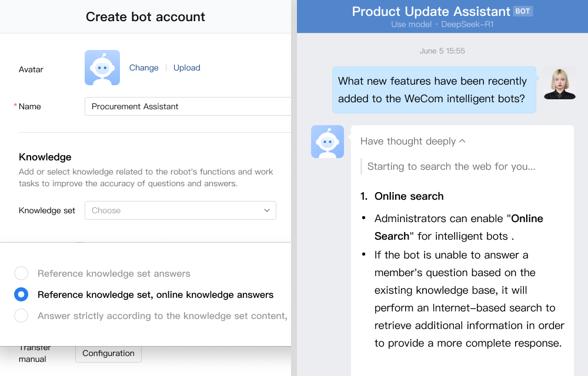This screenshot has height=376, width=588.
Task: Click the Online search numbered heading
Action: pyautogui.click(x=409, y=196)
